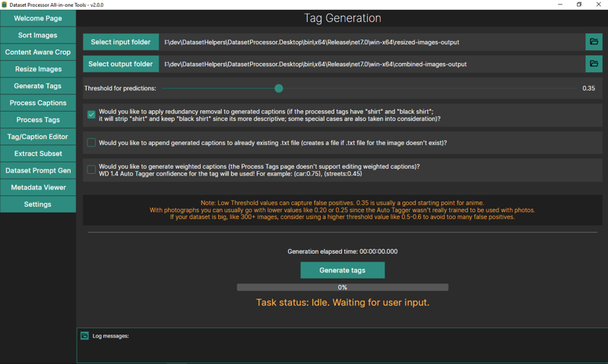
Task: Click the orange threshold note text
Action: [x=343, y=210]
